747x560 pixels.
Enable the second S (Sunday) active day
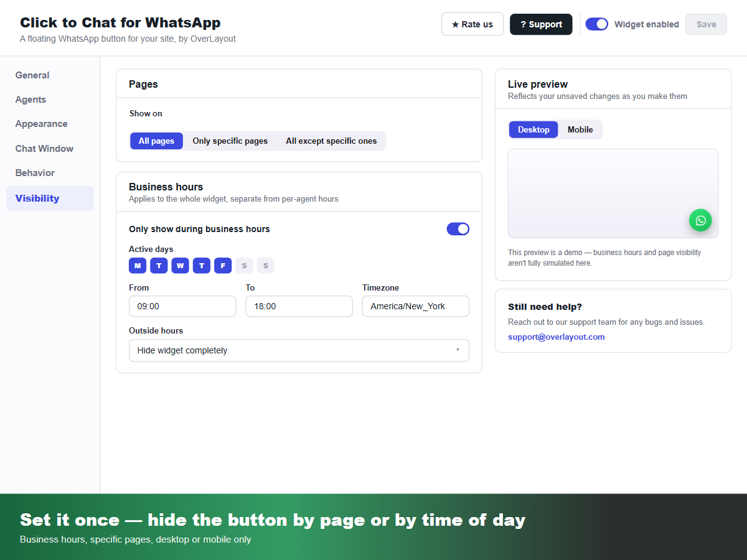(x=265, y=266)
